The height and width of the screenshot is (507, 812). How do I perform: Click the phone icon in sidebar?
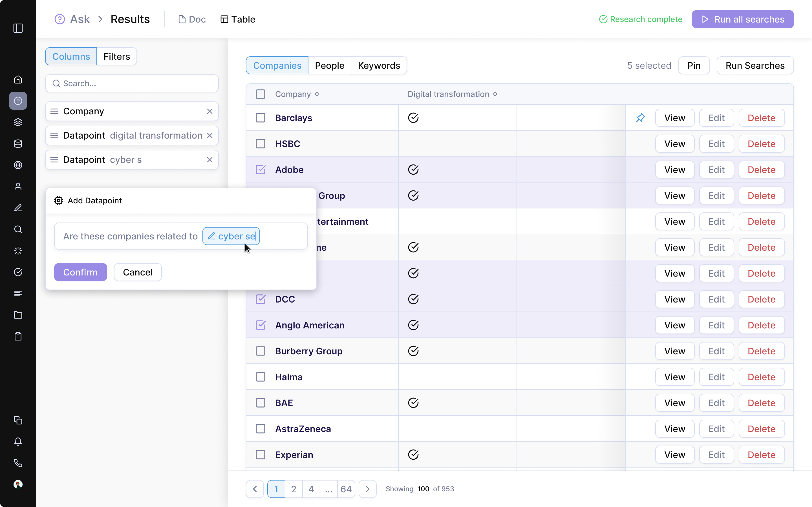point(18,463)
